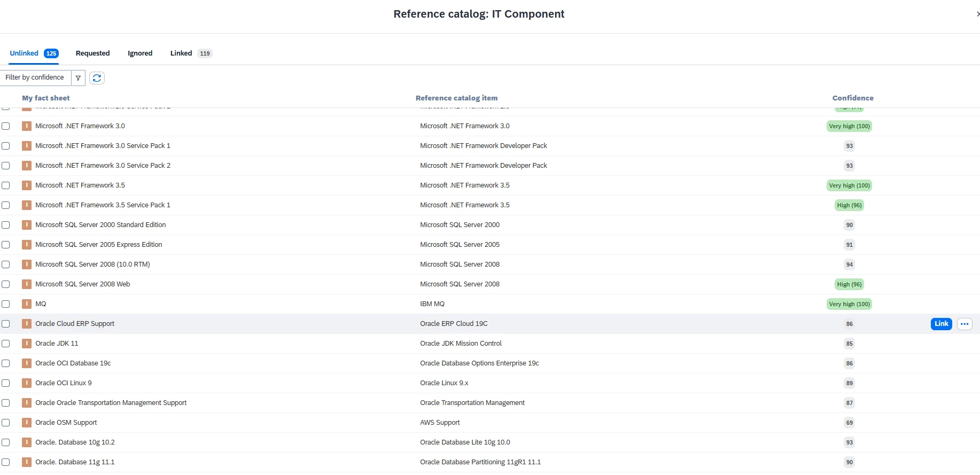Click the icon beside Microsoft SQL Server 2008 Web
Image resolution: width=980 pixels, height=475 pixels.
27,284
